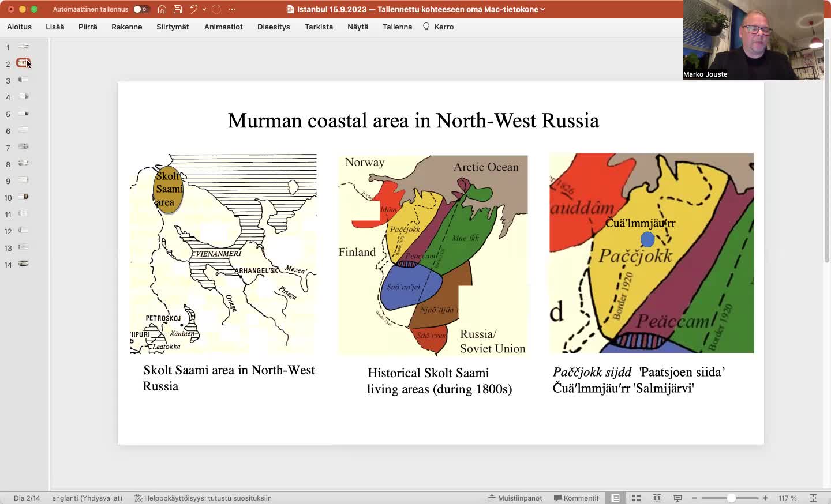The image size is (831, 504).
Task: Click the zoom out minus button
Action: (x=695, y=498)
